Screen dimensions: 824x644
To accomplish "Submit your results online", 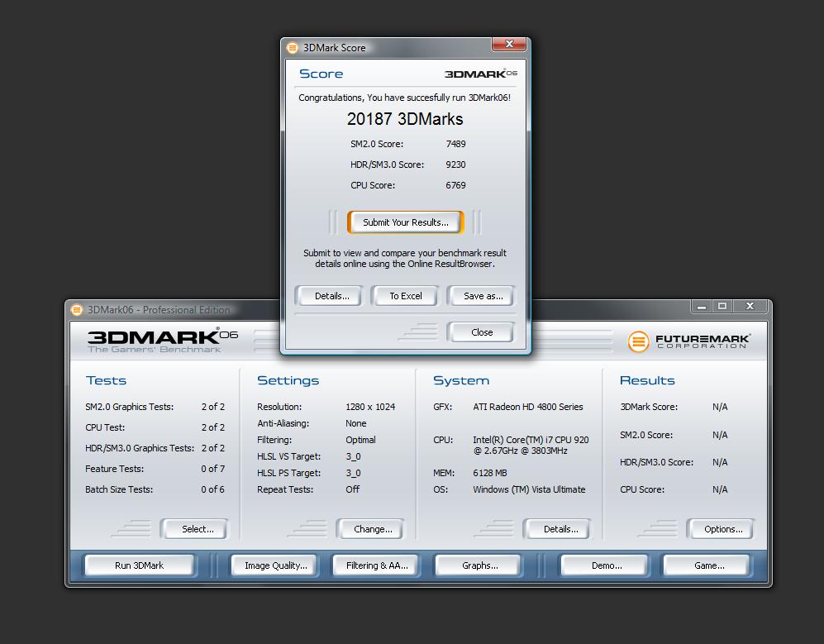I will 406,222.
